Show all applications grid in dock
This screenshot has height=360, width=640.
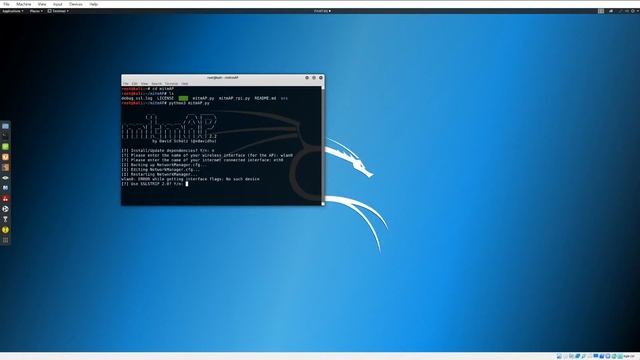pos(5,240)
